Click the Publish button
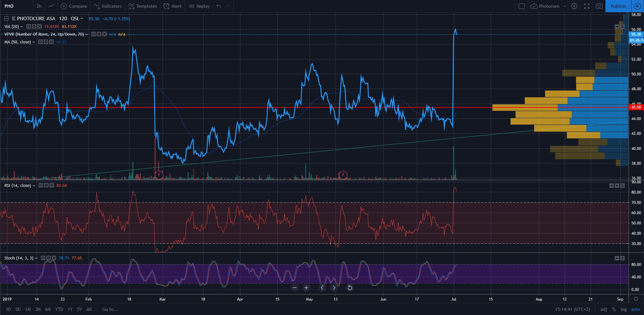This screenshot has width=644, height=315. pos(618,6)
